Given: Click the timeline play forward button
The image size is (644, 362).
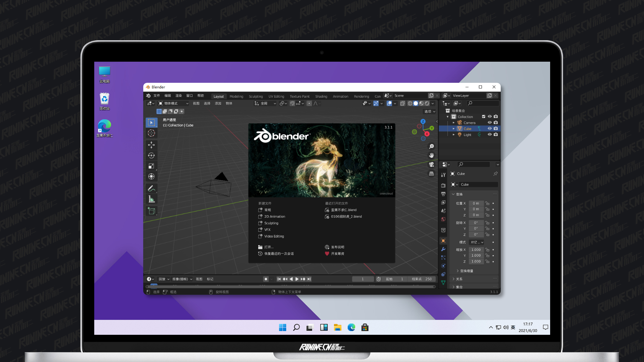Looking at the screenshot, I should click(297, 279).
